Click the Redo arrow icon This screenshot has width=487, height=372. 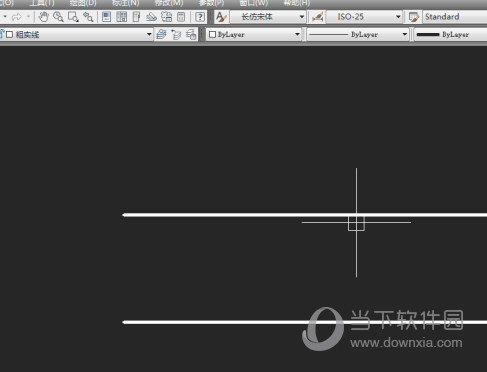point(16,17)
